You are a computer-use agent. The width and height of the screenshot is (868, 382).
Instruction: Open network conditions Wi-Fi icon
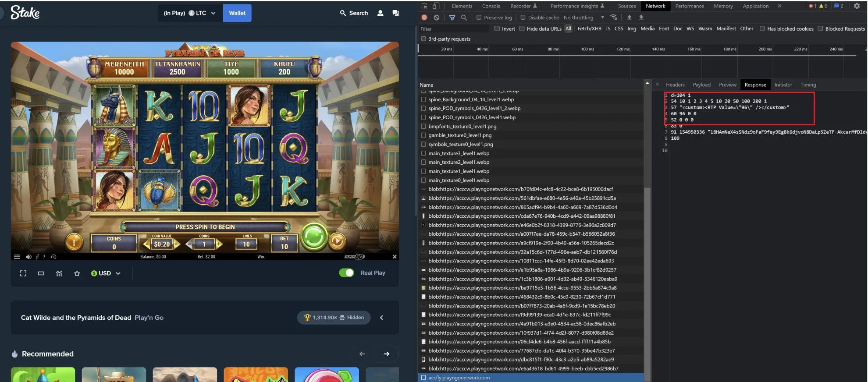614,18
